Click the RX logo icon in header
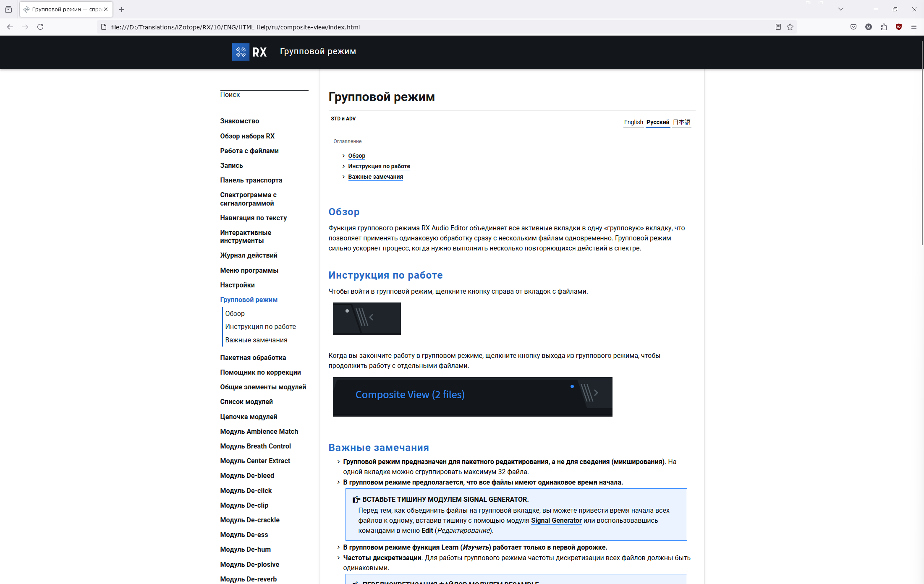Image resolution: width=924 pixels, height=584 pixels. (241, 52)
